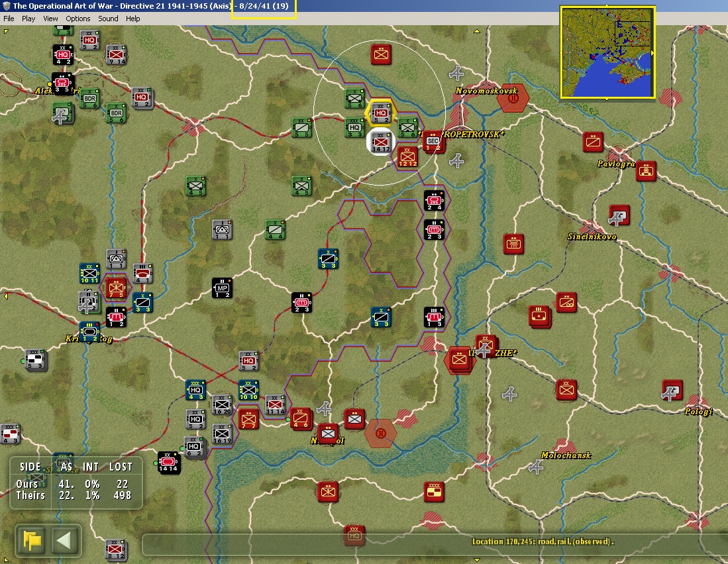This screenshot has width=728, height=564.
Task: Click the 'Location 170,245' status text
Action: (x=543, y=541)
